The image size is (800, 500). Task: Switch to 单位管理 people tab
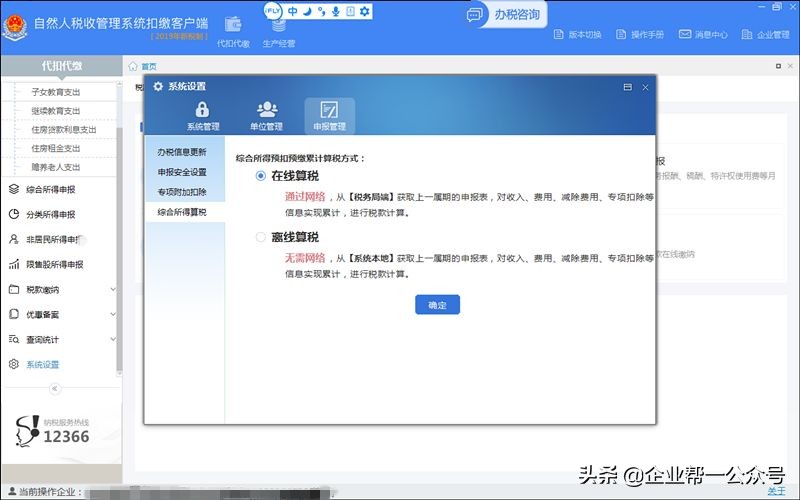266,116
